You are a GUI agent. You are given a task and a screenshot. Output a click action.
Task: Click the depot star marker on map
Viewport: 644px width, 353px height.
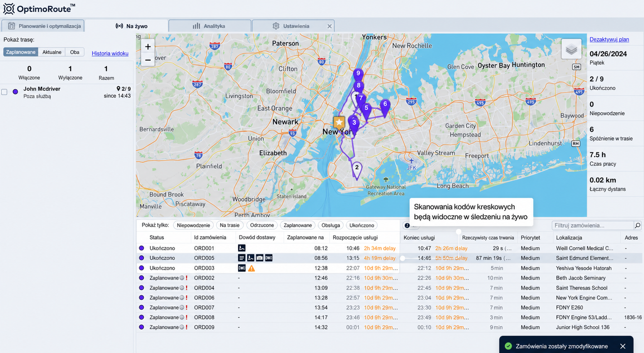339,122
